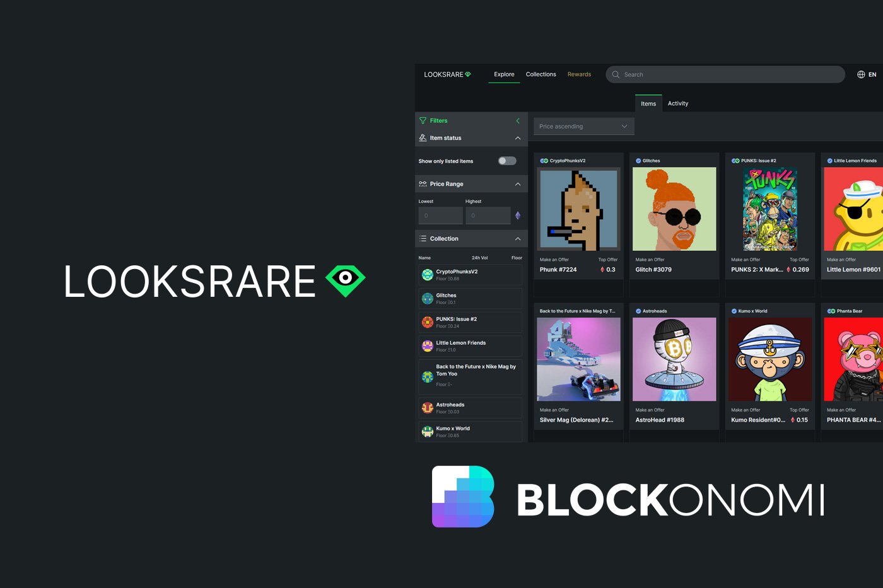The image size is (883, 588).
Task: Open the Collections nav item
Action: pyautogui.click(x=541, y=74)
